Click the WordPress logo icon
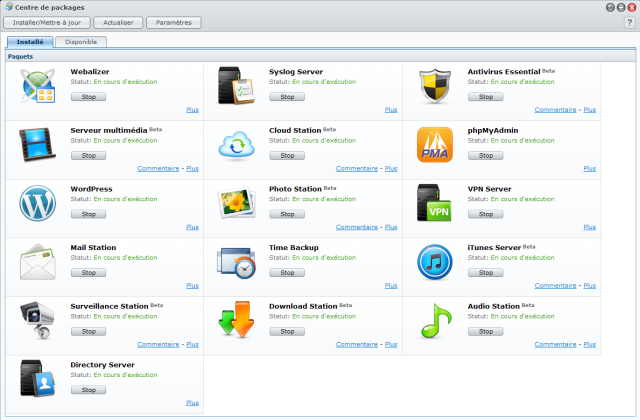 point(38,205)
